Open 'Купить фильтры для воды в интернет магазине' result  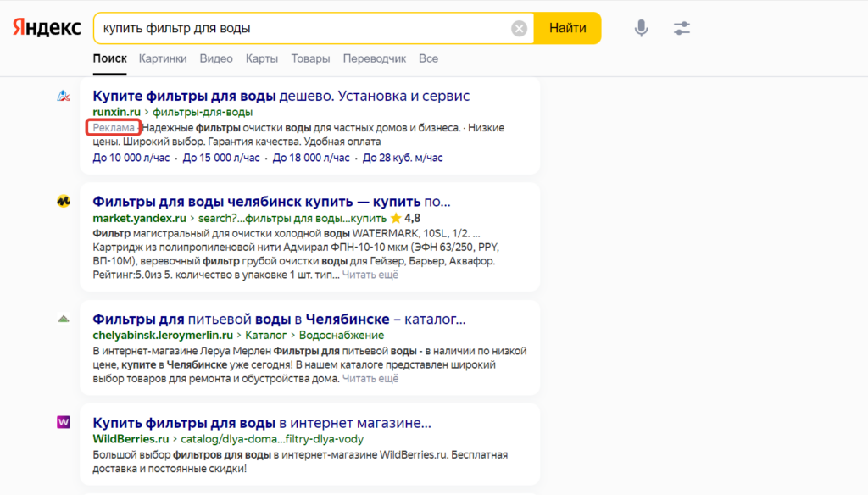262,423
